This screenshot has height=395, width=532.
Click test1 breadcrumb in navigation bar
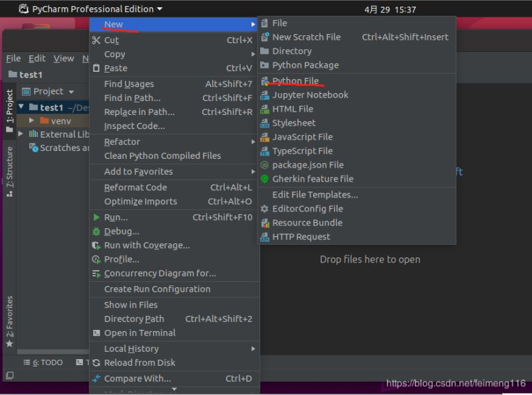coord(25,74)
